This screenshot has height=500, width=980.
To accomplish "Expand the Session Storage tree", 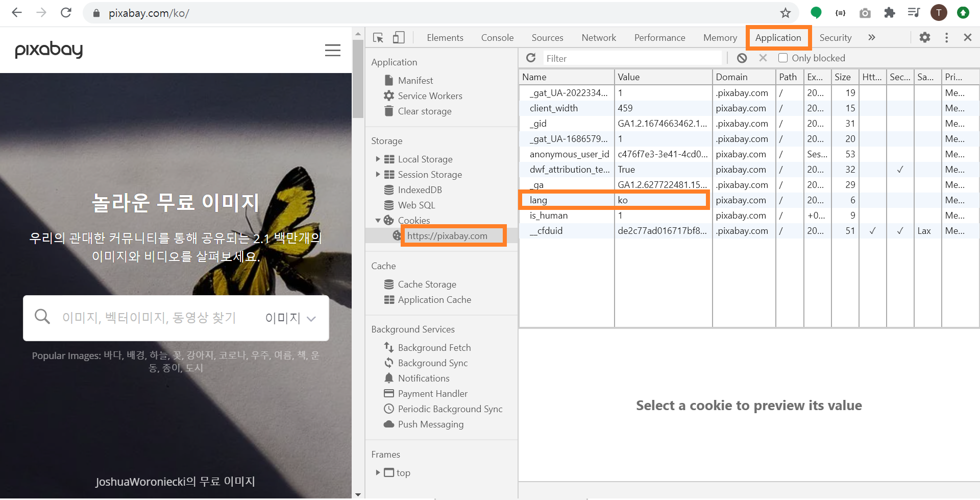I will click(x=378, y=174).
